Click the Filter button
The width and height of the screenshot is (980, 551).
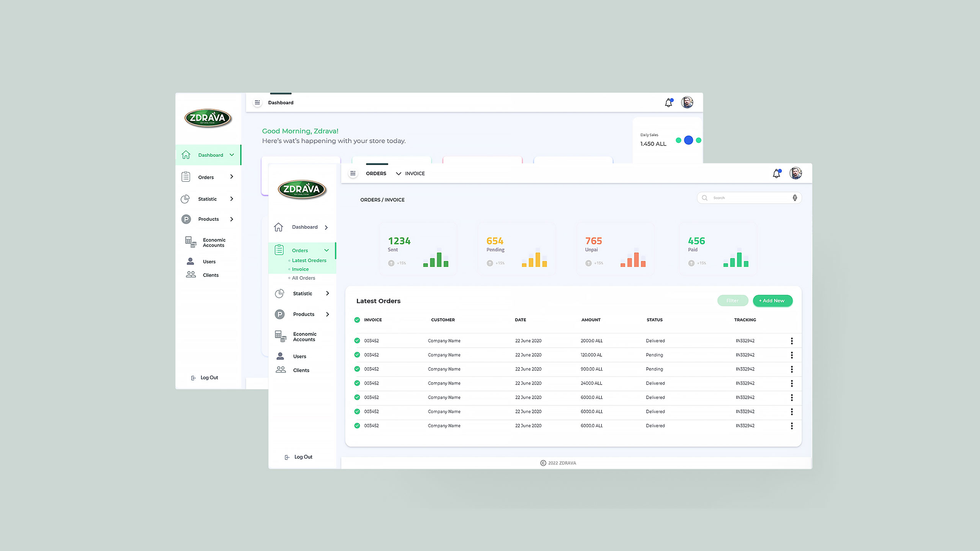[x=732, y=301]
